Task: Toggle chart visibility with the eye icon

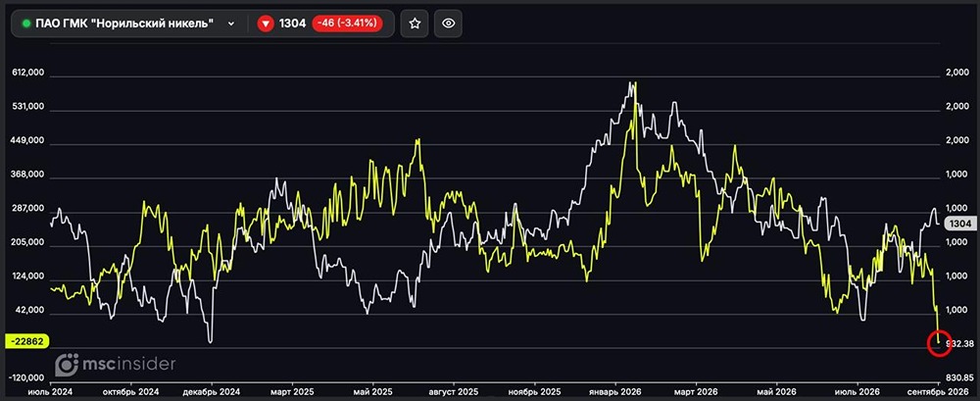Action: tap(448, 24)
